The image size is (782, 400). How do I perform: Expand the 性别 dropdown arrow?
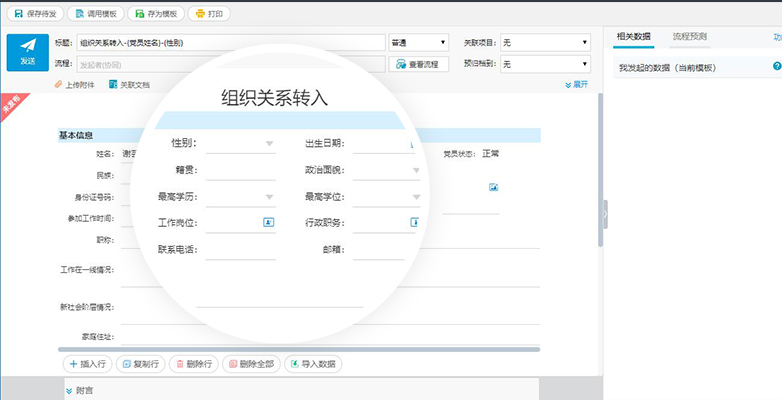(269, 144)
